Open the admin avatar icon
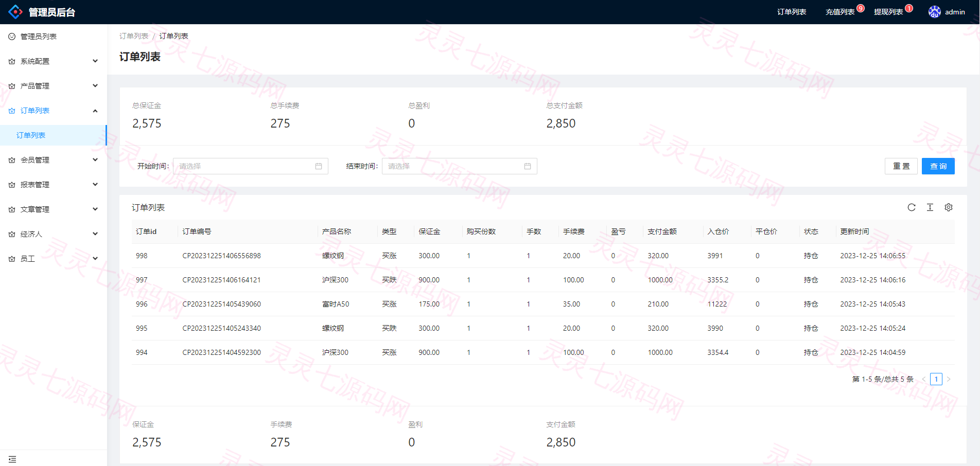980x466 pixels. coord(935,12)
